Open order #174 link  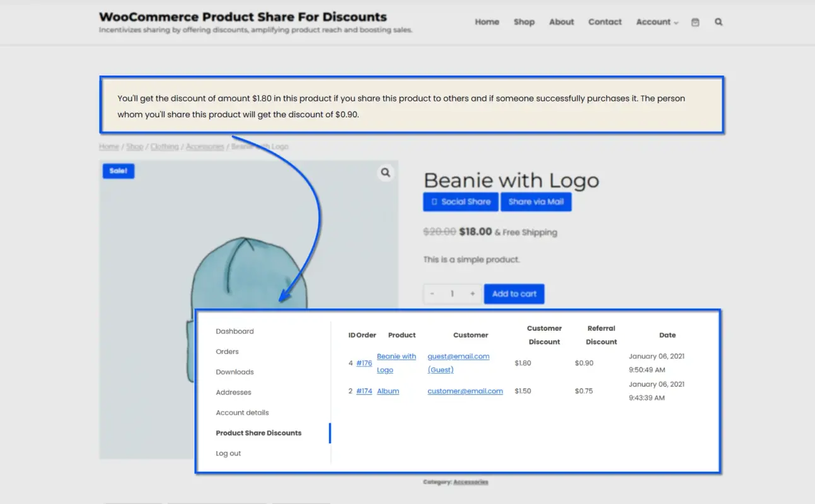[364, 391]
